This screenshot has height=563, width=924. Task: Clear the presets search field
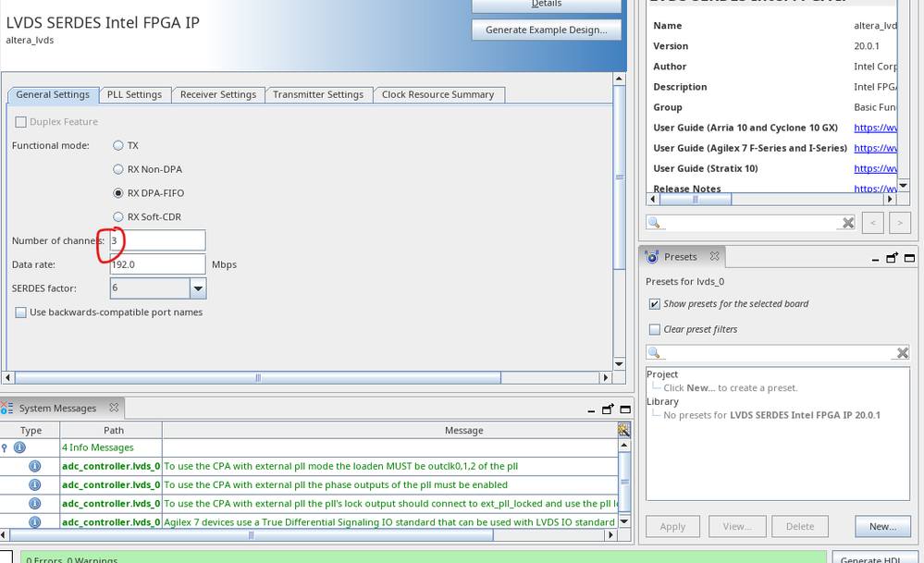902,353
